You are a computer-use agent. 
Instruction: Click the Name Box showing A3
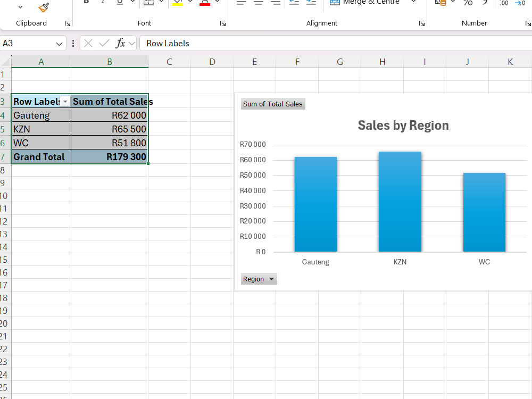coord(27,44)
